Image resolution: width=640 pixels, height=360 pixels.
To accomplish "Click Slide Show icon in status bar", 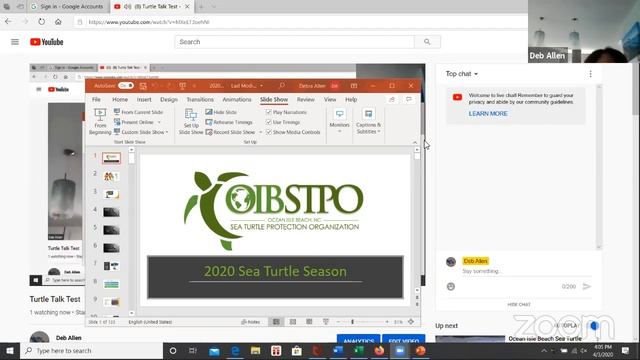I will pos(326,322).
